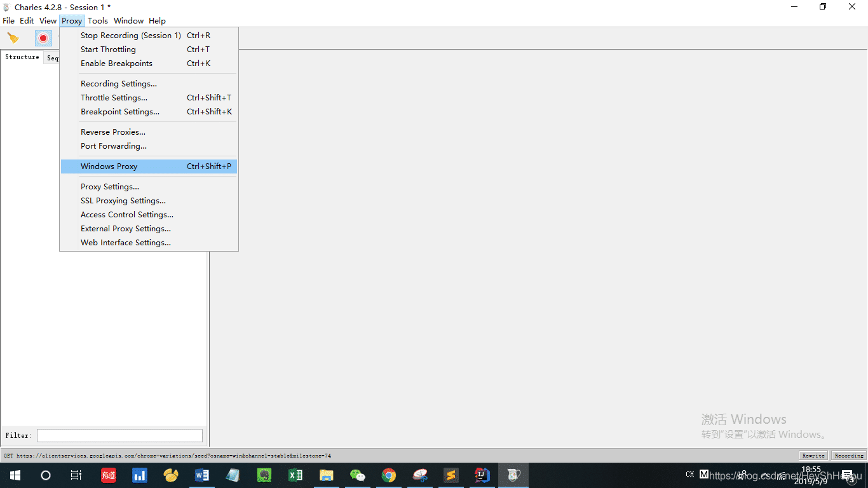868x488 pixels.
Task: Open the blue bar-chart app on taskbar
Action: (140, 475)
